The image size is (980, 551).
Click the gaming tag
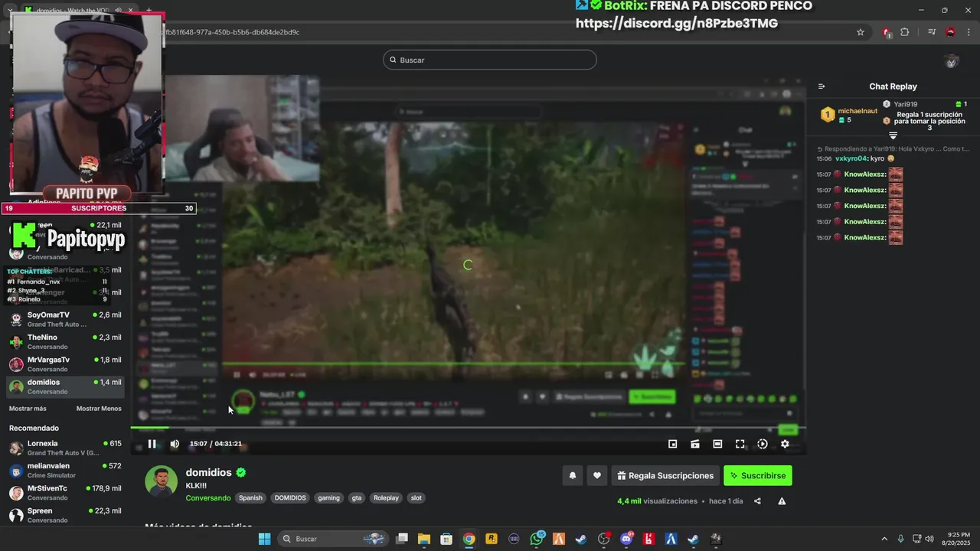[328, 497]
